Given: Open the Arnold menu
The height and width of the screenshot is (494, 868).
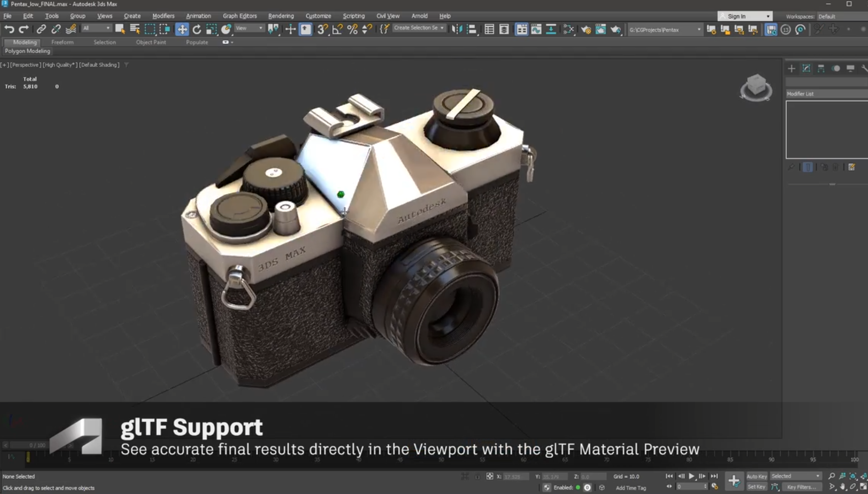Looking at the screenshot, I should click(x=419, y=16).
